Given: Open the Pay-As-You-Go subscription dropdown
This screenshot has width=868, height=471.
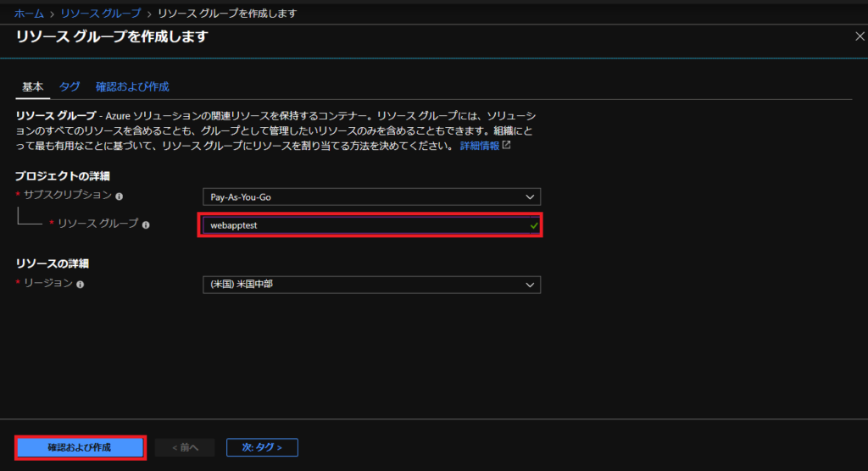Looking at the screenshot, I should click(x=371, y=197).
